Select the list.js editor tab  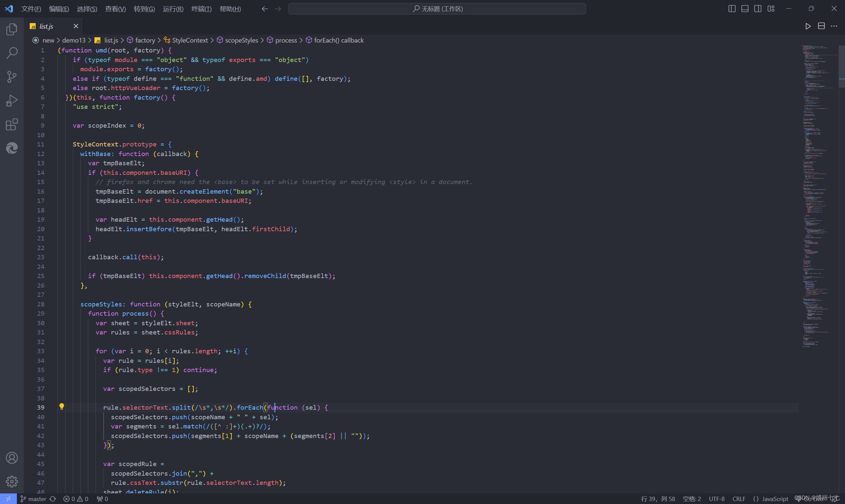46,26
